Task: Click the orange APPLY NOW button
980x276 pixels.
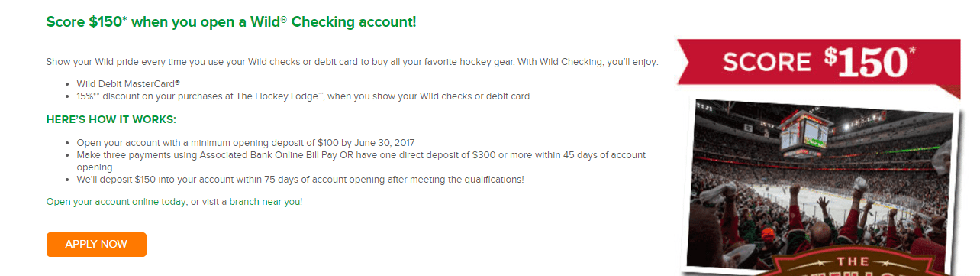Action: [x=96, y=245]
